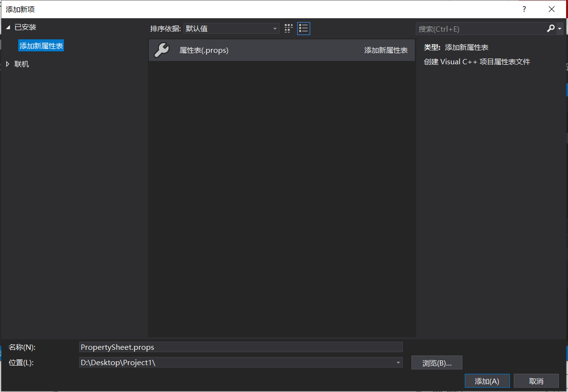Click the 取消 button

coord(536,381)
